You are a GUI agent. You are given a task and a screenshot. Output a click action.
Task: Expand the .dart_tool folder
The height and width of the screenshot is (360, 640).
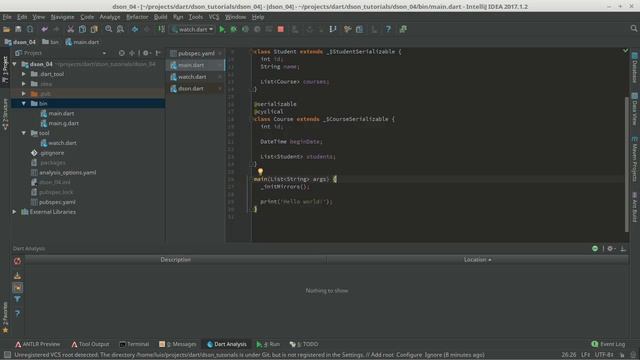24,74
